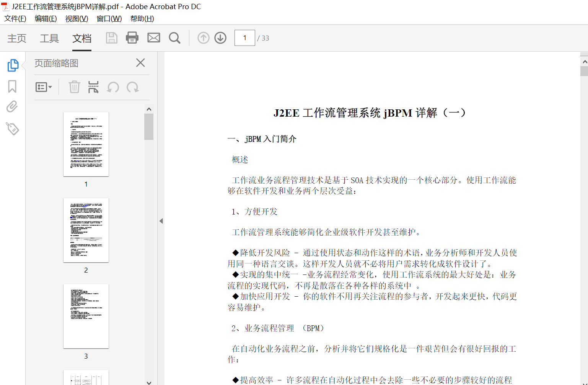
Task: Click document scrollbar up arrow
Action: pyautogui.click(x=584, y=61)
